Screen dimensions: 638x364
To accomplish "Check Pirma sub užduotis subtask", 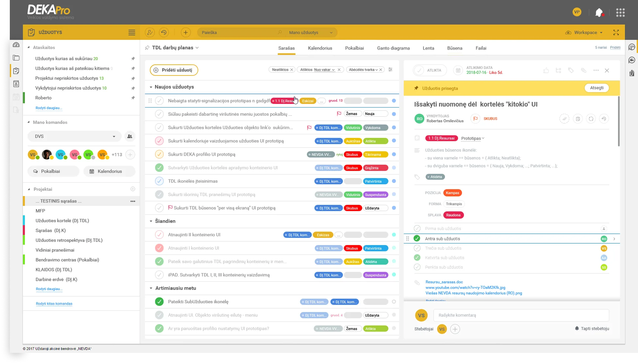I will tap(417, 228).
